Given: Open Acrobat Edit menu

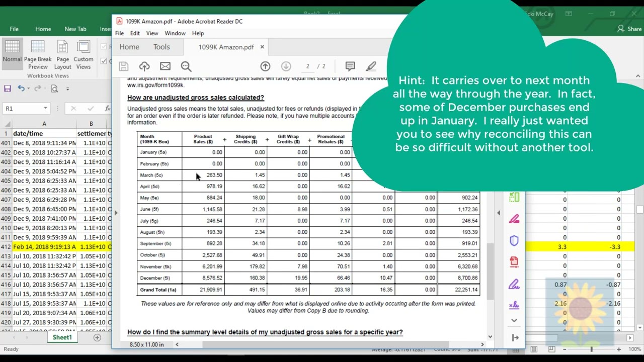Looking at the screenshot, I should (x=135, y=33).
